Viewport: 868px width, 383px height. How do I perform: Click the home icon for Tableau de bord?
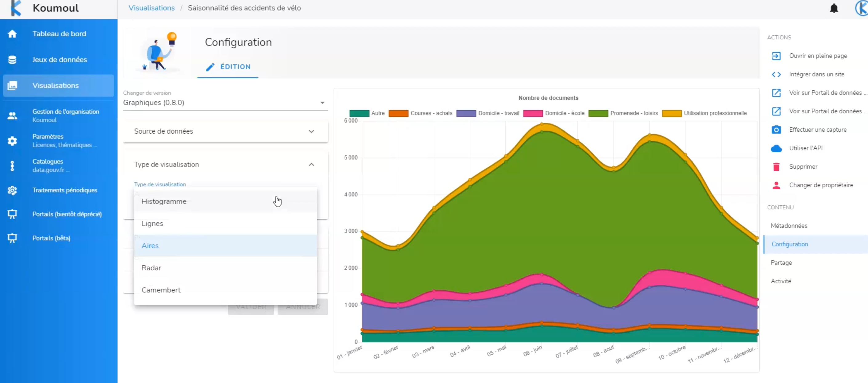13,34
